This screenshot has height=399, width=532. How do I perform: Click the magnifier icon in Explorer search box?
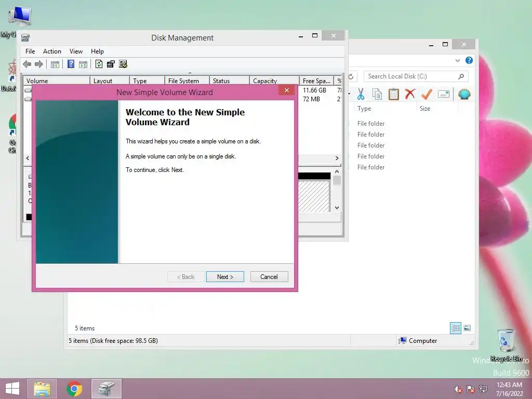coord(461,76)
